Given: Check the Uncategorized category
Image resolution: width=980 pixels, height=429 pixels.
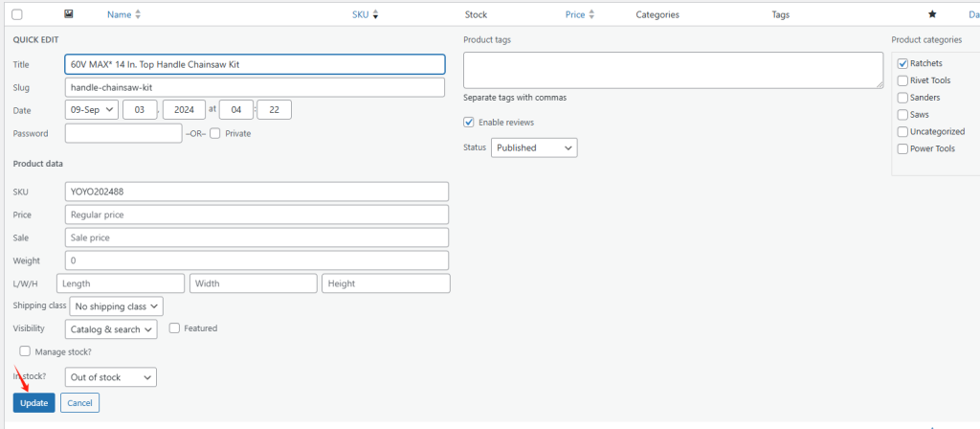Looking at the screenshot, I should (902, 131).
